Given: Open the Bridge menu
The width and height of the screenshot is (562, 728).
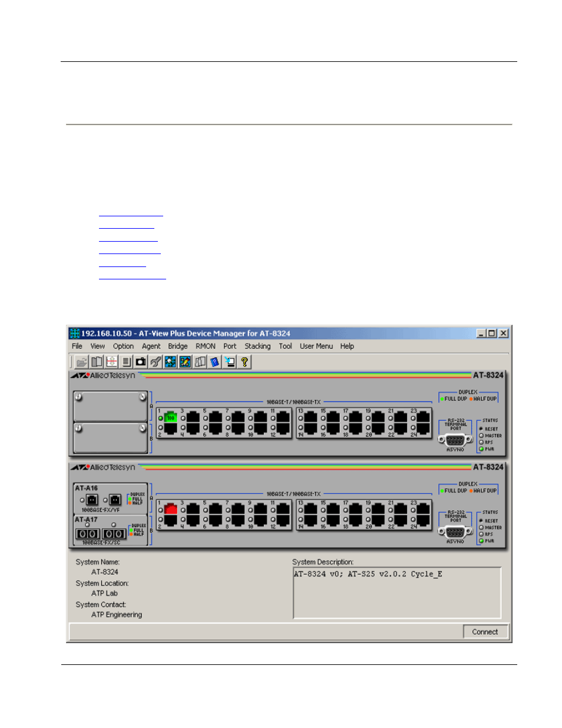Looking at the screenshot, I should [178, 347].
